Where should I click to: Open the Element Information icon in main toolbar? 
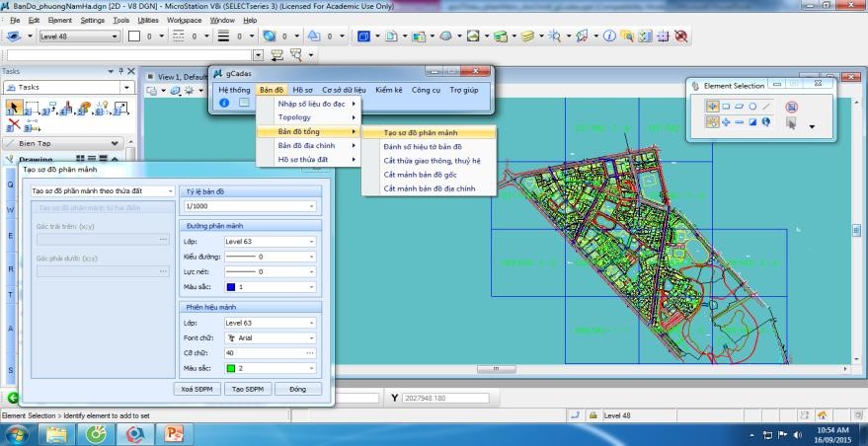click(x=610, y=37)
